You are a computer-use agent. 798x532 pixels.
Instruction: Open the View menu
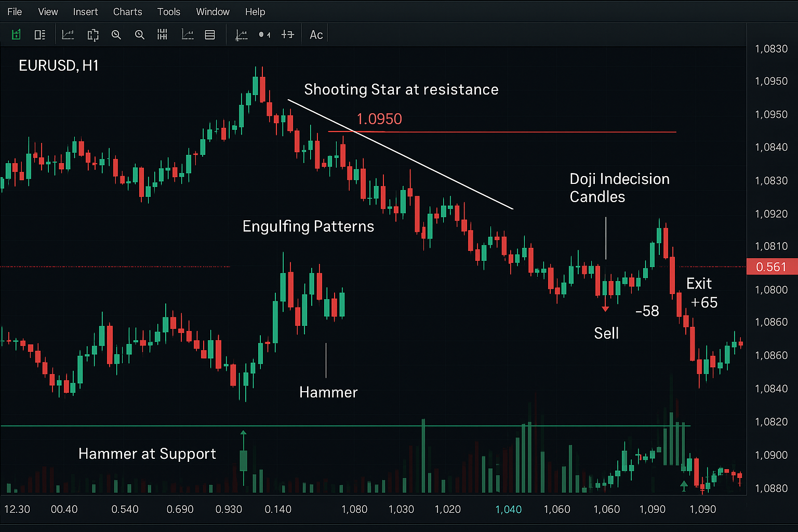click(48, 11)
